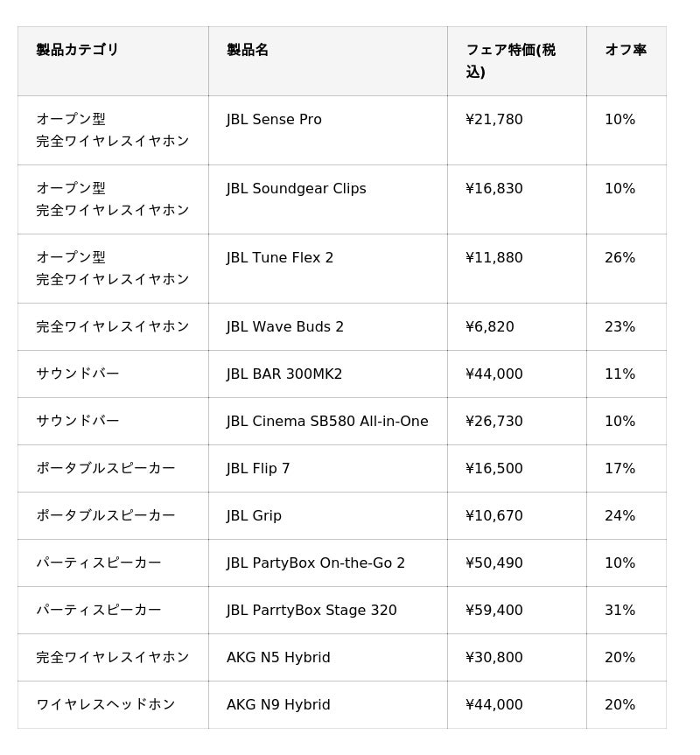The height and width of the screenshot is (755, 700).
Task: Click the フェア特価(税込) column header
Action: (x=510, y=60)
